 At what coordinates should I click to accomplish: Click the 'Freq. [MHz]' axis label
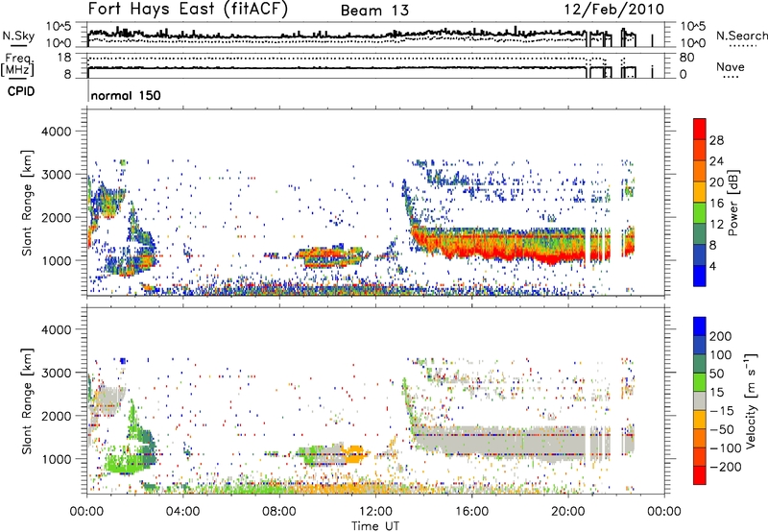pos(18,65)
